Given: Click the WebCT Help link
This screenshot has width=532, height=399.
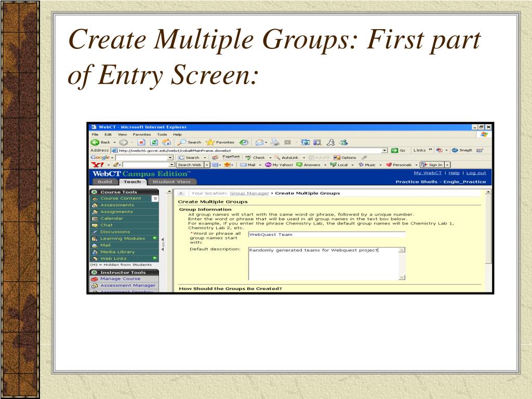Looking at the screenshot, I should pyautogui.click(x=454, y=172).
